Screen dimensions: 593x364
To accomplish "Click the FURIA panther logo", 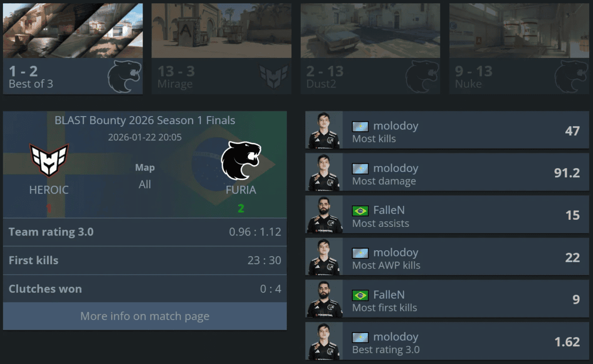I will (241, 161).
